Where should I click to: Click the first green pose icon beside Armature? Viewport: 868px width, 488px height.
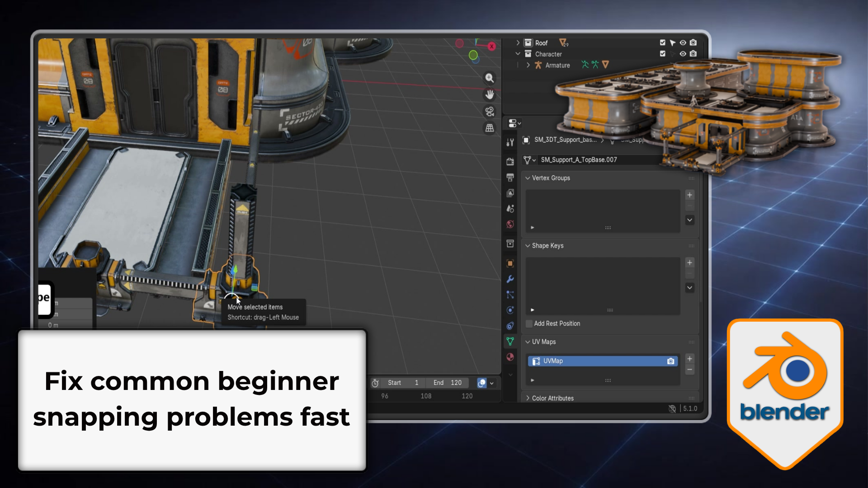tap(585, 65)
